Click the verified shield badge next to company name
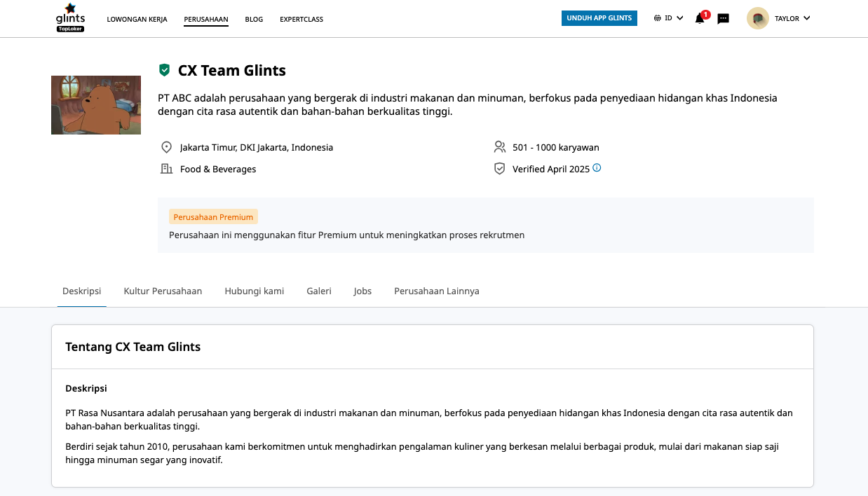This screenshot has height=496, width=868. [165, 70]
